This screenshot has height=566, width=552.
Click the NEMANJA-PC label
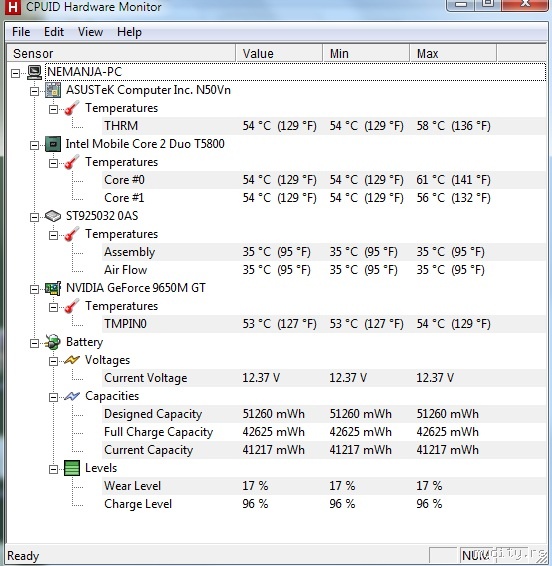[84, 72]
